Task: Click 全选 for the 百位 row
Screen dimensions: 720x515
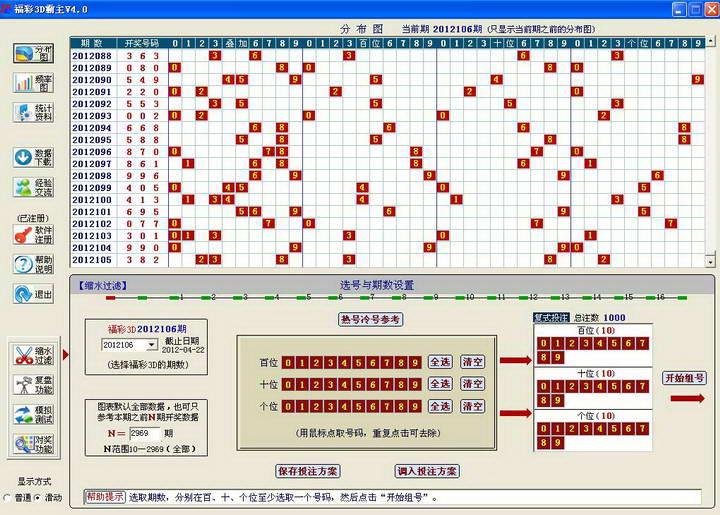Action: coord(440,362)
